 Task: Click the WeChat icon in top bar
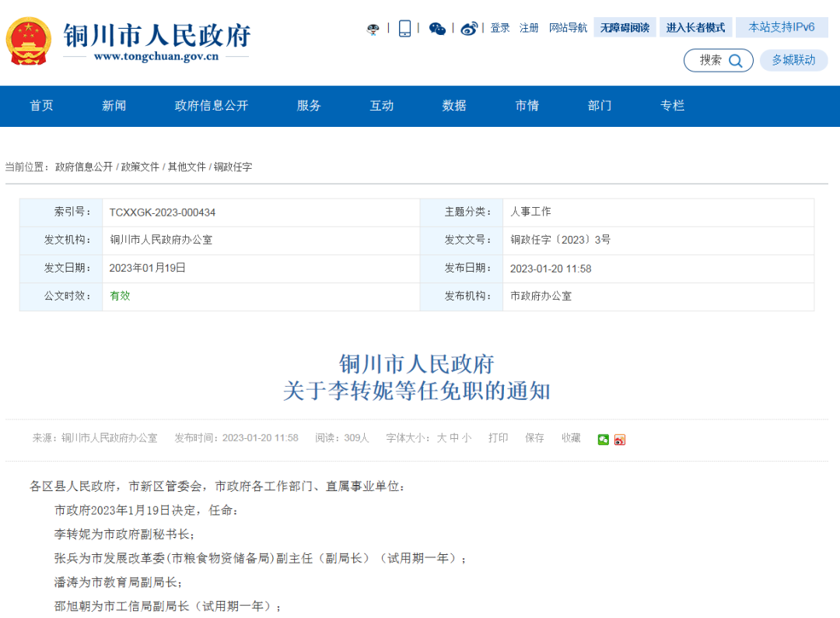click(437, 29)
